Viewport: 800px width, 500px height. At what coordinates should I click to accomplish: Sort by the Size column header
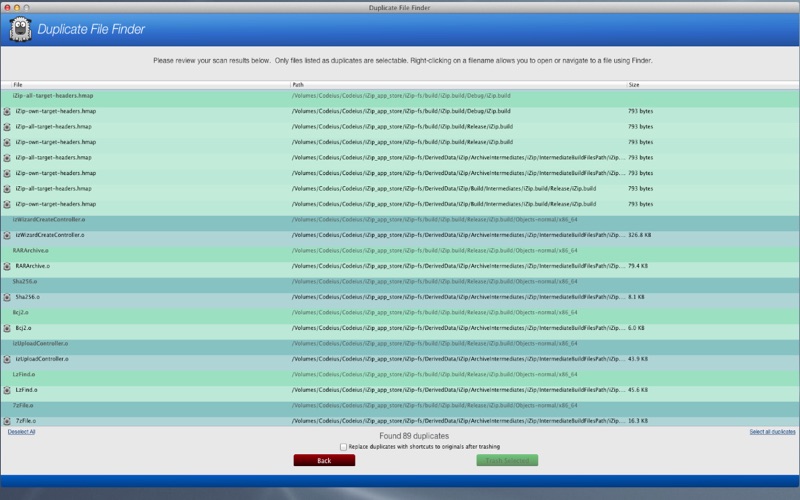pos(713,85)
